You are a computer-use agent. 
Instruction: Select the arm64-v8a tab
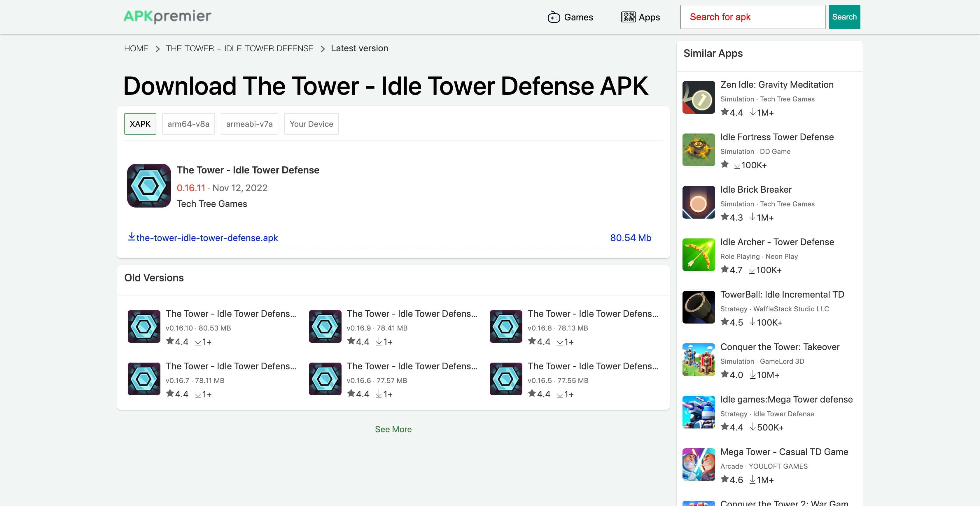click(x=188, y=124)
